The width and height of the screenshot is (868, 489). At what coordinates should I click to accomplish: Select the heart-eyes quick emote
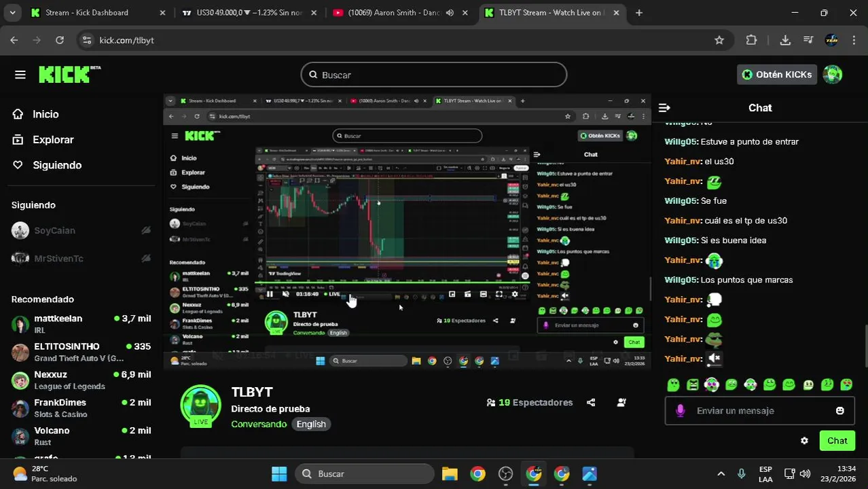click(x=846, y=384)
